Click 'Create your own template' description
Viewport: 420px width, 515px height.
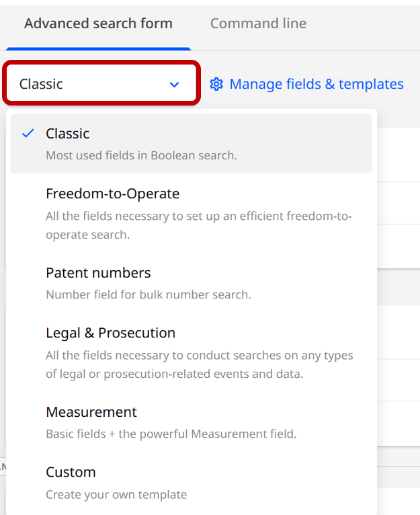(116, 494)
